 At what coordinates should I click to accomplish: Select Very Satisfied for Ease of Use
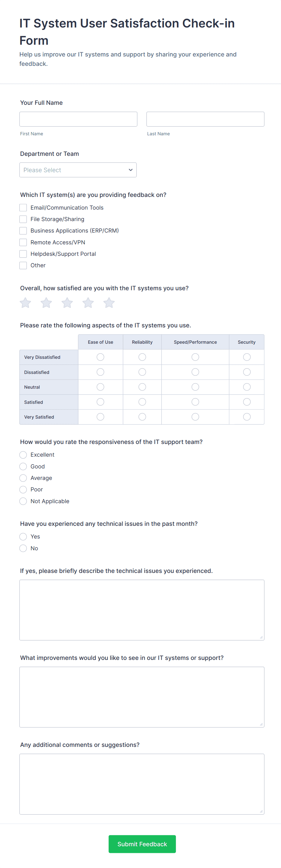[x=100, y=417]
